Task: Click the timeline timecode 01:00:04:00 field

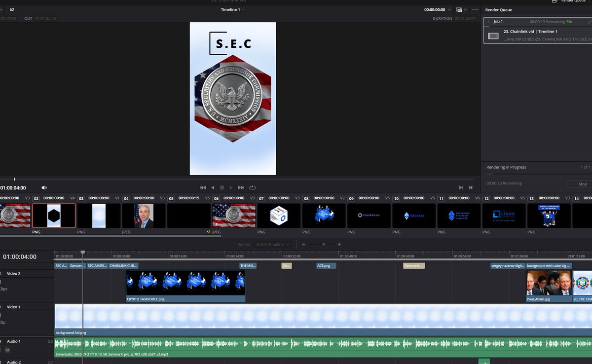Action: click(20, 256)
